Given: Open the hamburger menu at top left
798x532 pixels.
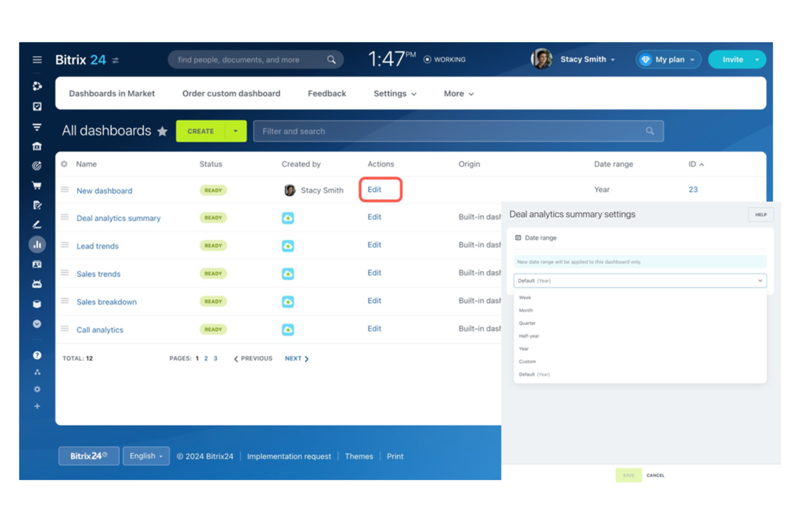Looking at the screenshot, I should point(37,59).
